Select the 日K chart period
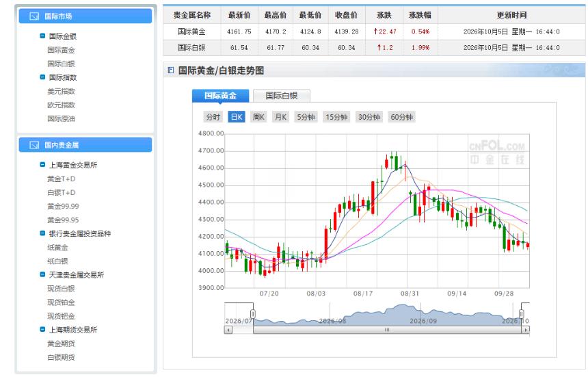 [237, 117]
